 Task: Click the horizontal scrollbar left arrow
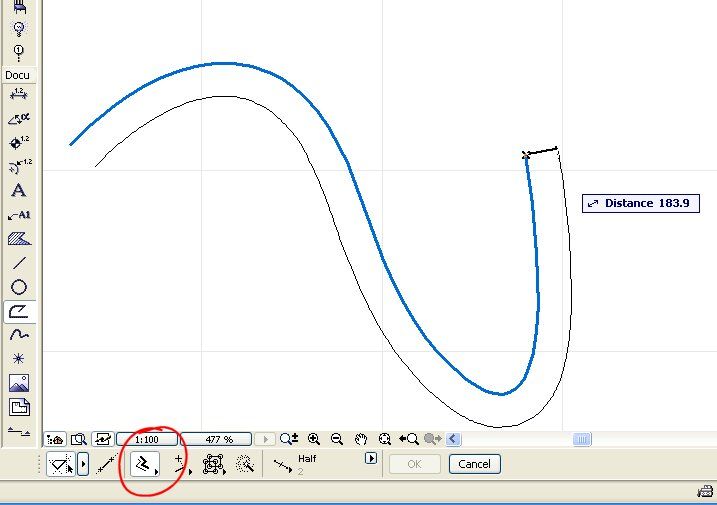click(x=453, y=439)
